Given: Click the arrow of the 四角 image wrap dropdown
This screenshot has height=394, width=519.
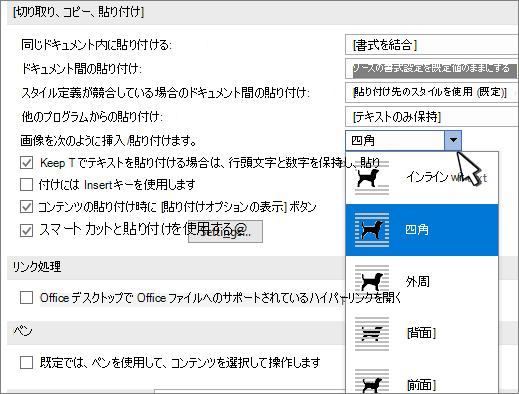Looking at the screenshot, I should (x=453, y=140).
